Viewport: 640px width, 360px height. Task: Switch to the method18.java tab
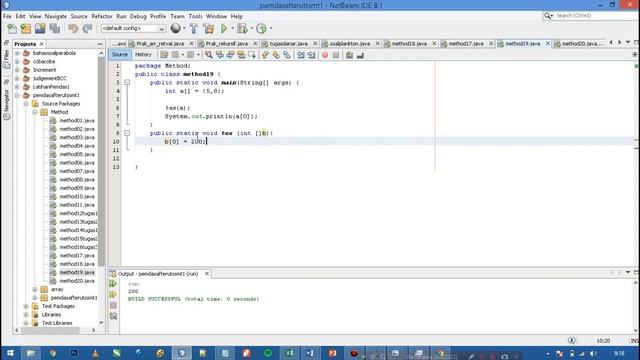tap(409, 43)
